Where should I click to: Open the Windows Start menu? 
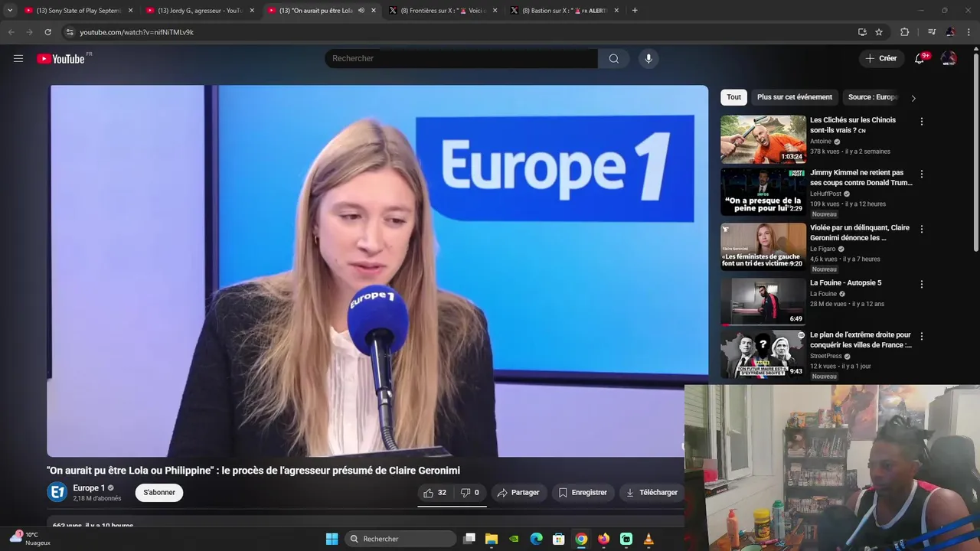[332, 539]
